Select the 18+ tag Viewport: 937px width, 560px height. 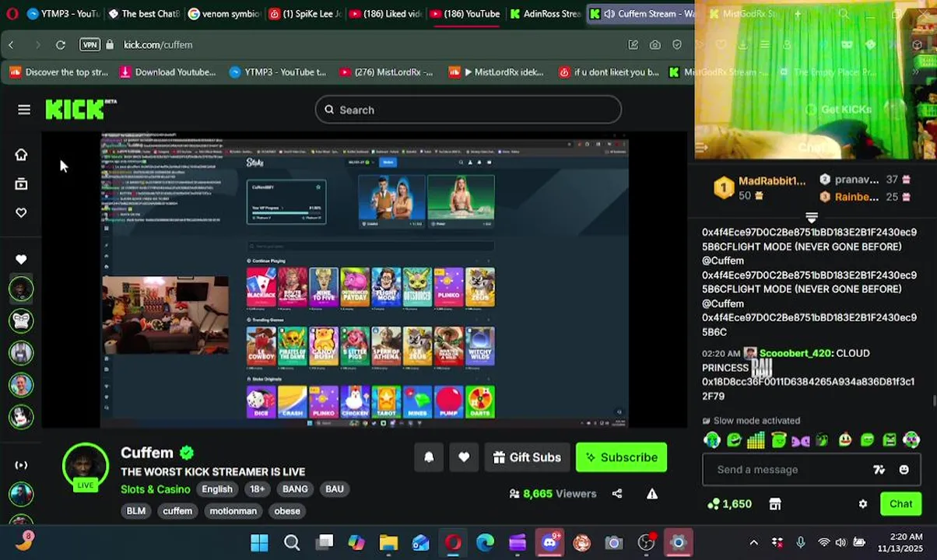258,489
